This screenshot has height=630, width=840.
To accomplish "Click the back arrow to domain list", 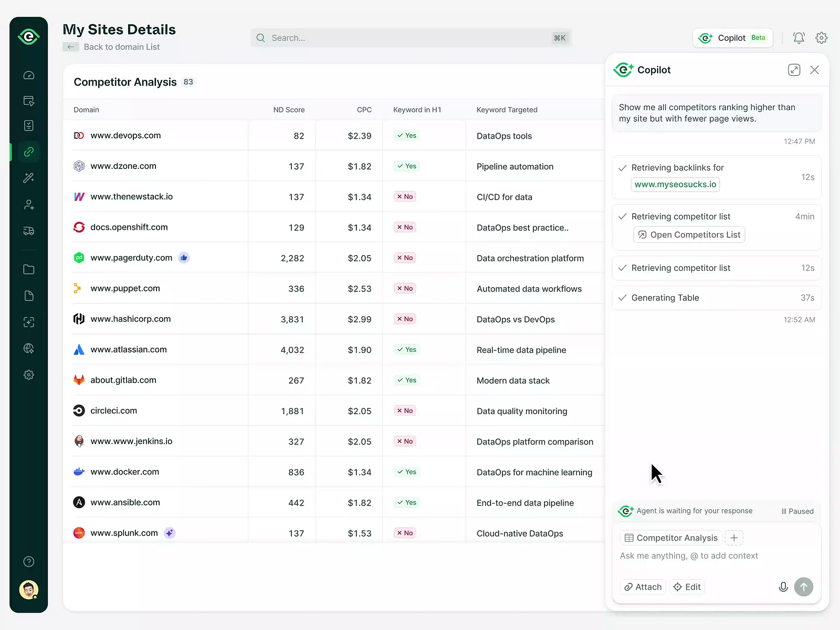I will (70, 47).
